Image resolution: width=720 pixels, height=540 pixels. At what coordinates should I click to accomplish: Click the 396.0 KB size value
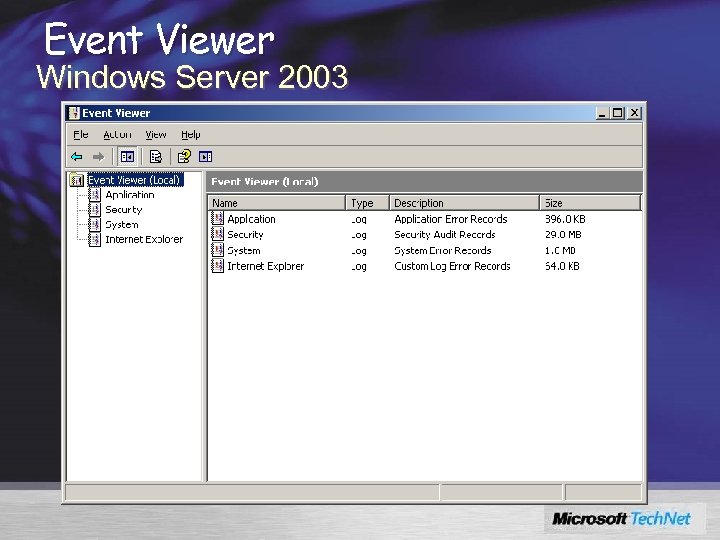(x=565, y=219)
